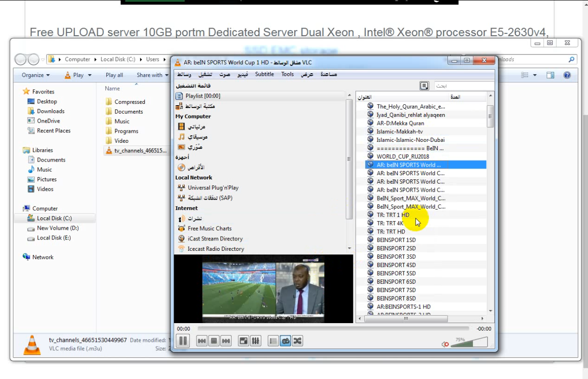This screenshot has height=379, width=588.
Task: Open Explorer help icon
Action: [x=567, y=75]
